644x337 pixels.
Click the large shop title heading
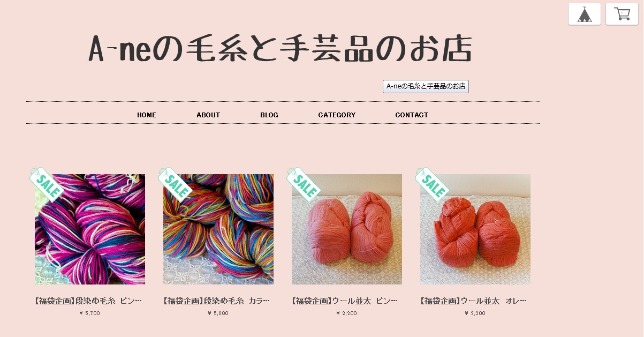(x=280, y=49)
